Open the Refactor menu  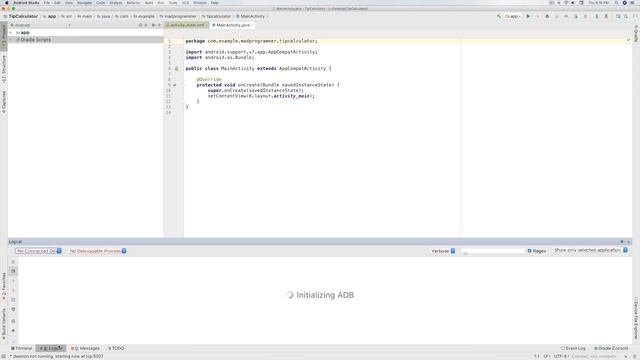pyautogui.click(x=133, y=2)
